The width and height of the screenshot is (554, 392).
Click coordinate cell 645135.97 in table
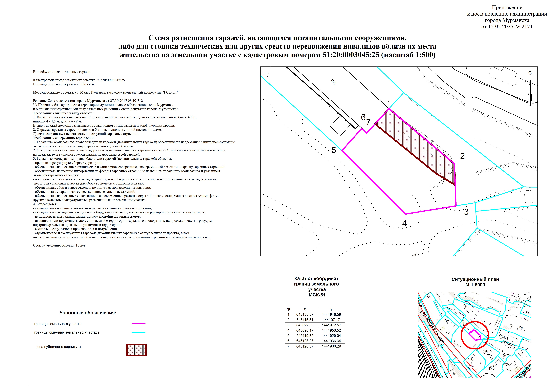click(x=305, y=315)
